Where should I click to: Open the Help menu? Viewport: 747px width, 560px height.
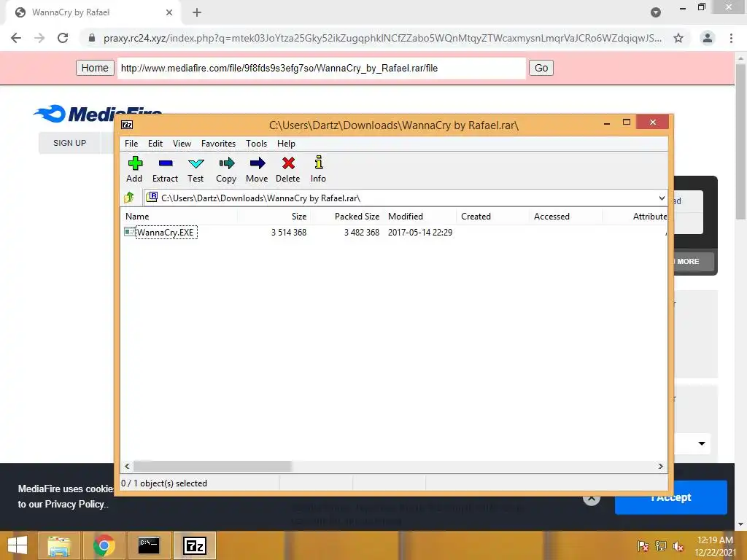286,144
